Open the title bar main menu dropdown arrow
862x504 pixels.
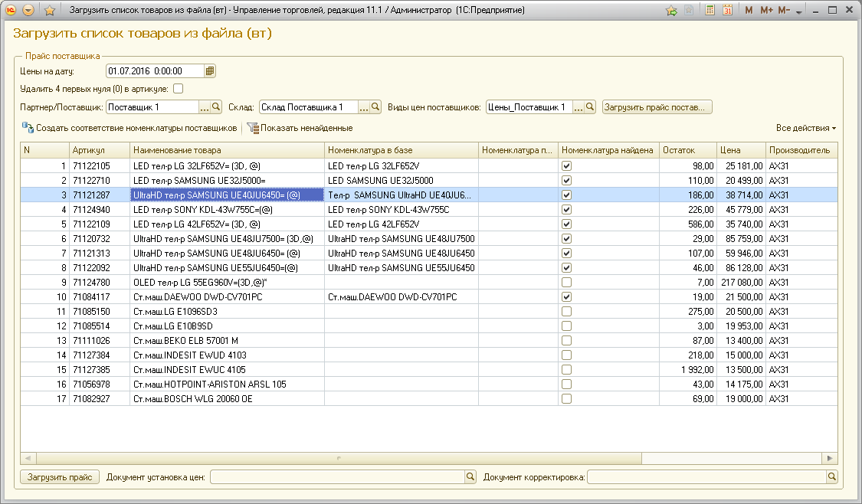[28, 10]
